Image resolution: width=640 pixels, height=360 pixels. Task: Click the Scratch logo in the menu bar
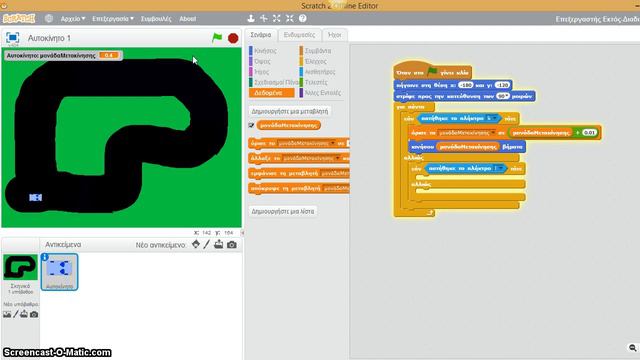[x=19, y=19]
